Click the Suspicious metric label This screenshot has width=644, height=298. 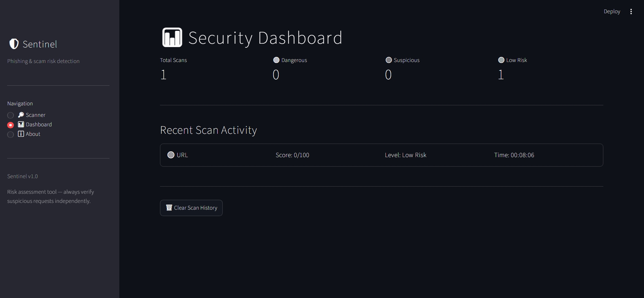click(x=407, y=60)
